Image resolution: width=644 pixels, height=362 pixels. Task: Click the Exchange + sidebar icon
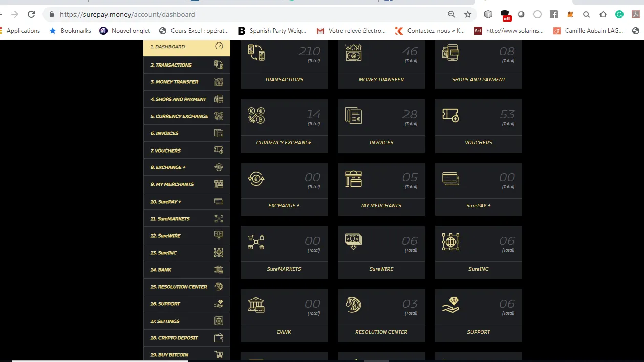(x=219, y=167)
